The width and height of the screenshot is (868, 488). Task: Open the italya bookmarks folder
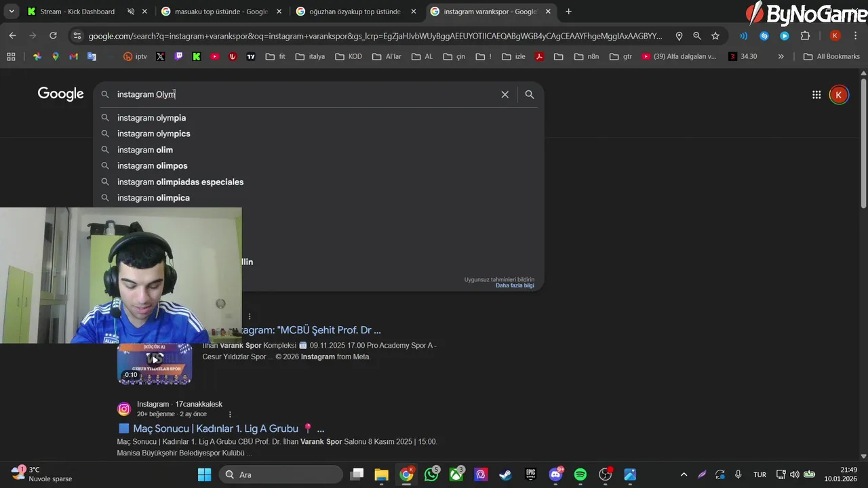click(x=311, y=56)
